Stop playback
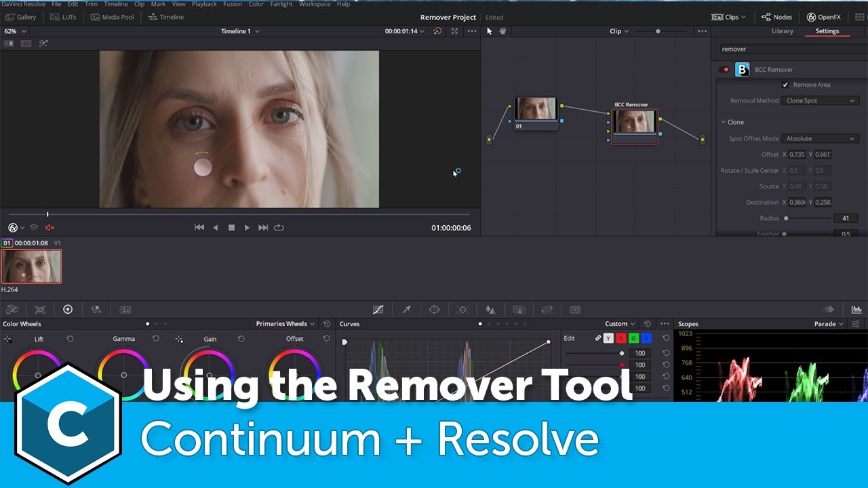Image resolution: width=868 pixels, height=488 pixels. [x=231, y=228]
